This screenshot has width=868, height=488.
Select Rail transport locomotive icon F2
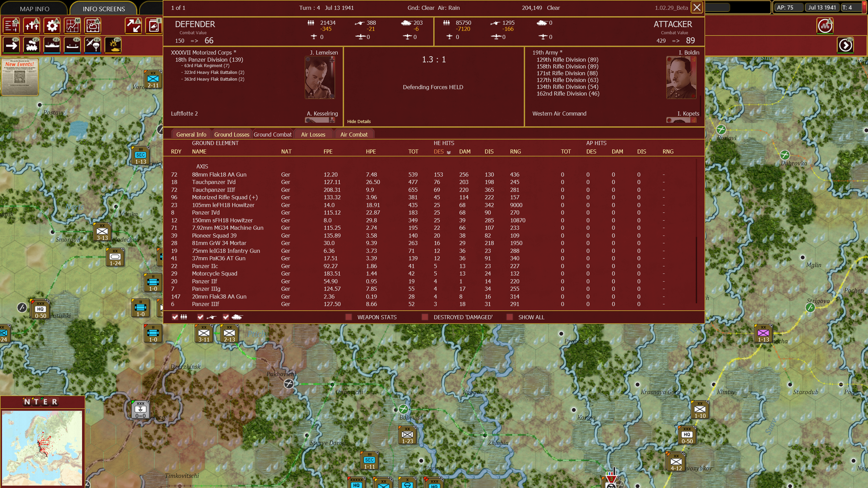coord(32,45)
